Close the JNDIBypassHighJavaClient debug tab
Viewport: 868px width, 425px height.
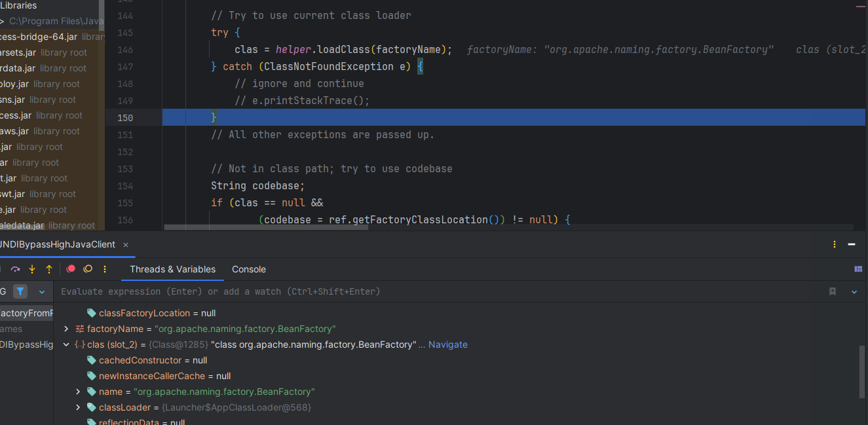126,244
